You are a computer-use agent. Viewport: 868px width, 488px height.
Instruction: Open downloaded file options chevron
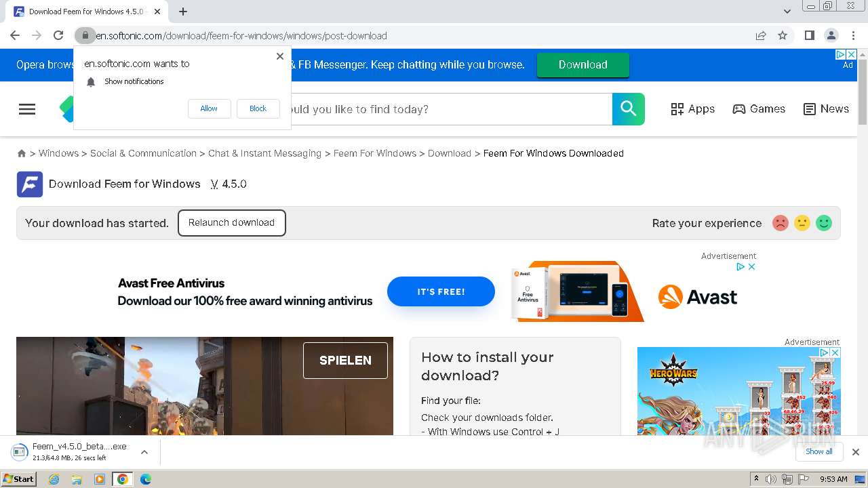pyautogui.click(x=144, y=452)
